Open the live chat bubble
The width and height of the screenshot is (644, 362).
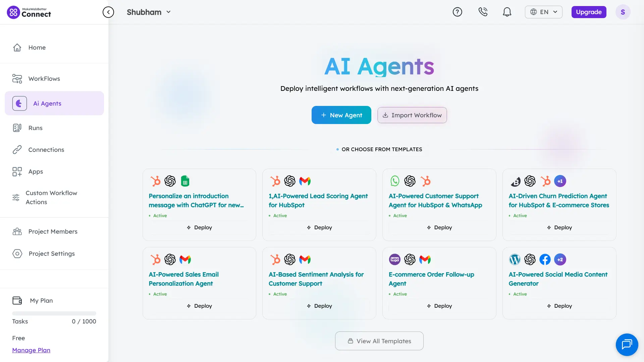tap(627, 344)
